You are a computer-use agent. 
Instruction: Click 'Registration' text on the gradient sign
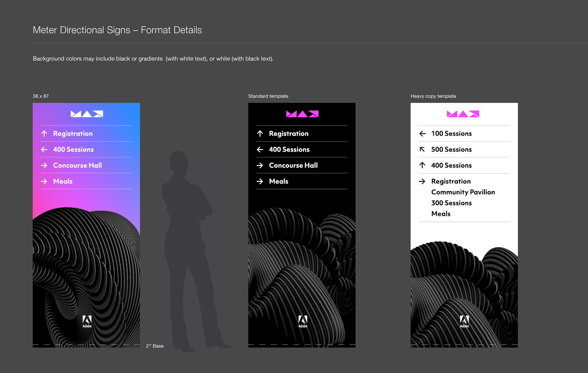click(x=73, y=134)
